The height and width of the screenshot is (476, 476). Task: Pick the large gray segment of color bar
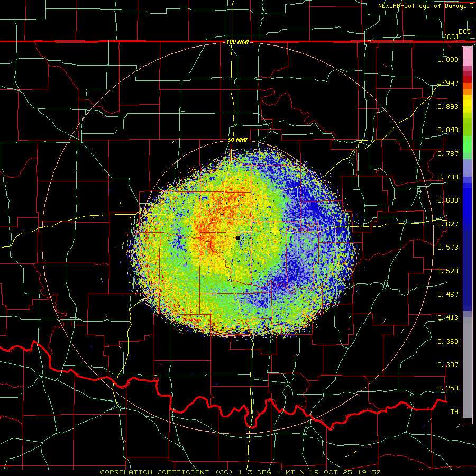click(467, 368)
